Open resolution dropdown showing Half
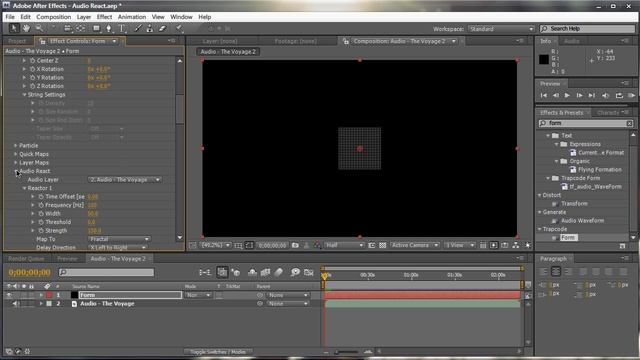 pyautogui.click(x=344, y=245)
